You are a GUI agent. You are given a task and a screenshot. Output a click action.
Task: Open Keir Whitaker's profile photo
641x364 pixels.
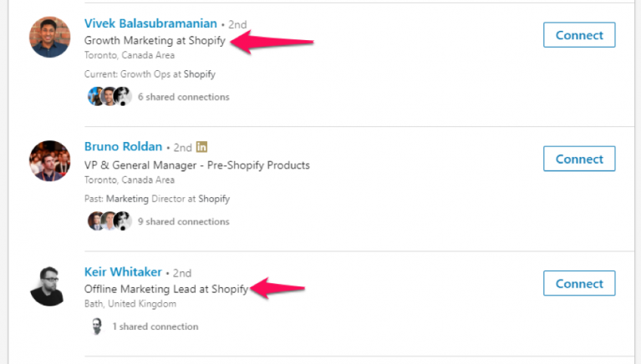(48, 286)
